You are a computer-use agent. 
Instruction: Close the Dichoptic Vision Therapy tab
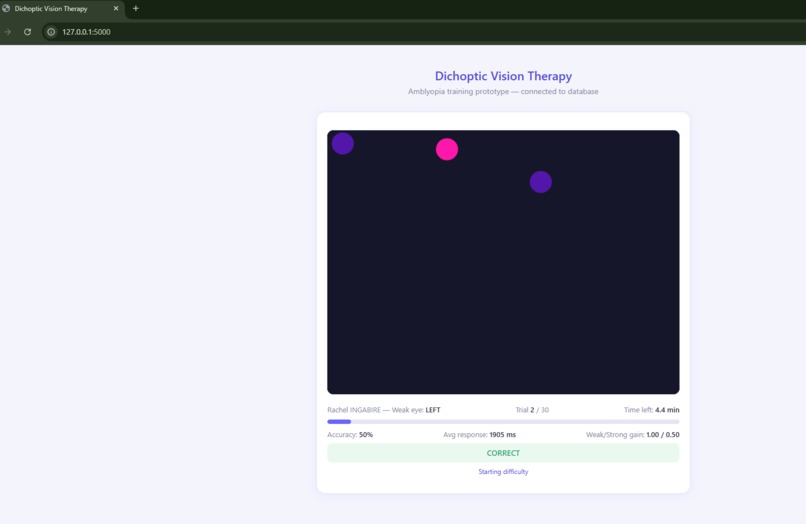click(x=116, y=8)
